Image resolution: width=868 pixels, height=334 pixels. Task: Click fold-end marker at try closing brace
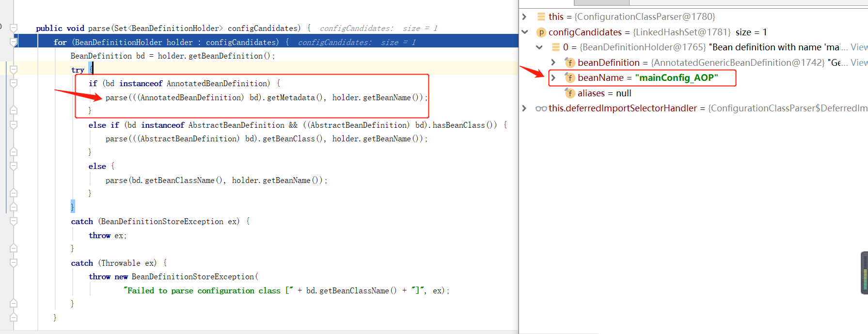click(14, 207)
